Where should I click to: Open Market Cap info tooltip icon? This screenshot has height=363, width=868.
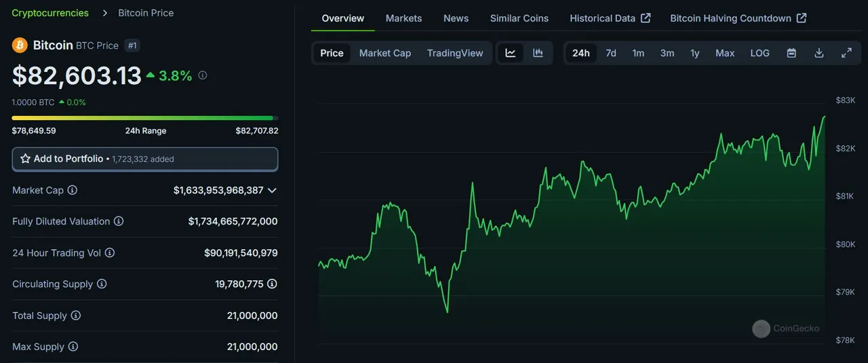pyautogui.click(x=72, y=190)
